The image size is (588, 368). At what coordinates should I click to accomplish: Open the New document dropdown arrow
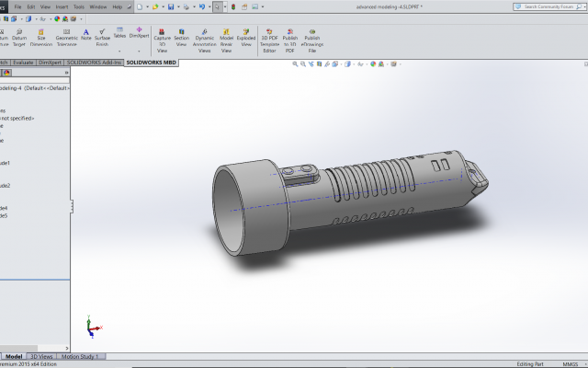pyautogui.click(x=147, y=6)
